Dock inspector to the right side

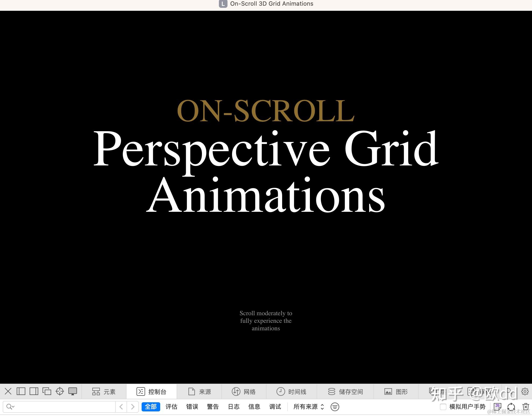pyautogui.click(x=34, y=391)
